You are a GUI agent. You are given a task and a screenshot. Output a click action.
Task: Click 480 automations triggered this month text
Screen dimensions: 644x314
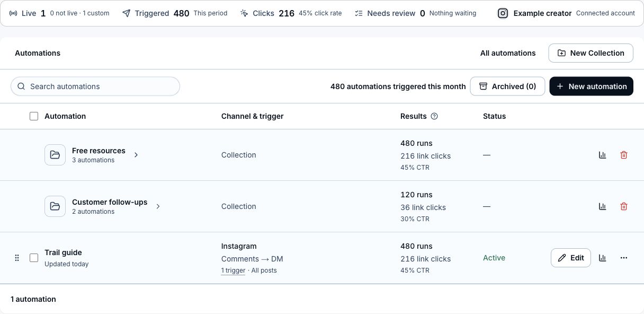398,86
